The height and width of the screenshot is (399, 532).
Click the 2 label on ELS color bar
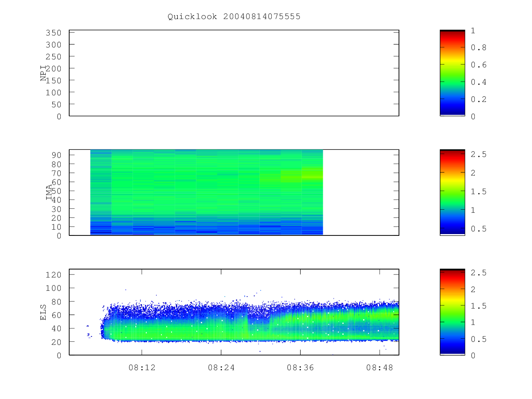coord(473,289)
